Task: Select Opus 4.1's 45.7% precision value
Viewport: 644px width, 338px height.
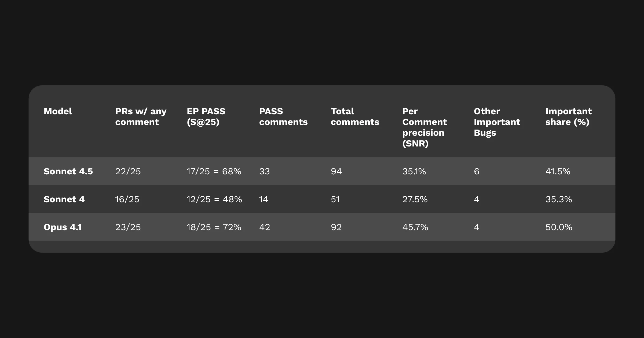Action: (x=415, y=227)
